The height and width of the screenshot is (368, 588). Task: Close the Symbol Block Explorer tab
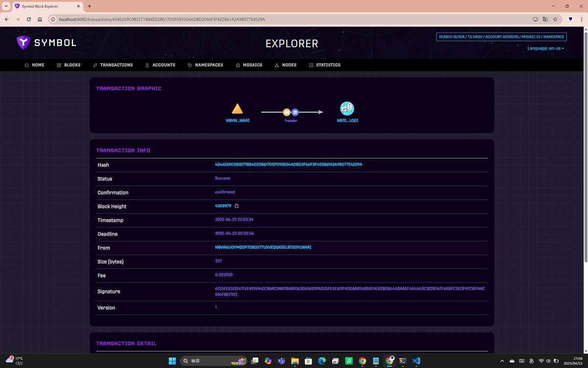(78, 6)
